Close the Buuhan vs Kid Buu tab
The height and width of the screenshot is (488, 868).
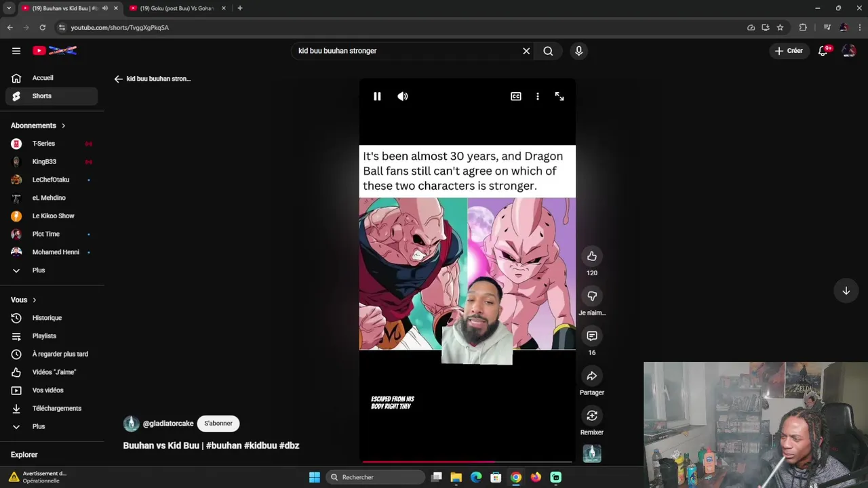pos(115,8)
